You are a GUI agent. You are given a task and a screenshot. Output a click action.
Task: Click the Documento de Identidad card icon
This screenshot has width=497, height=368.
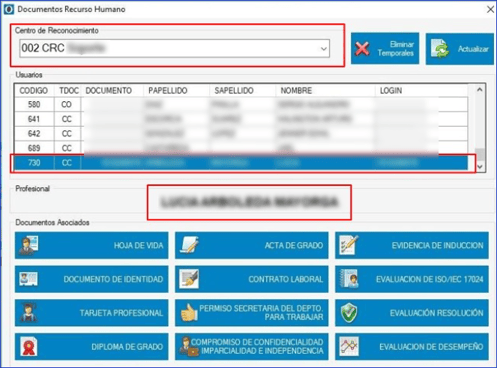pos(28,279)
